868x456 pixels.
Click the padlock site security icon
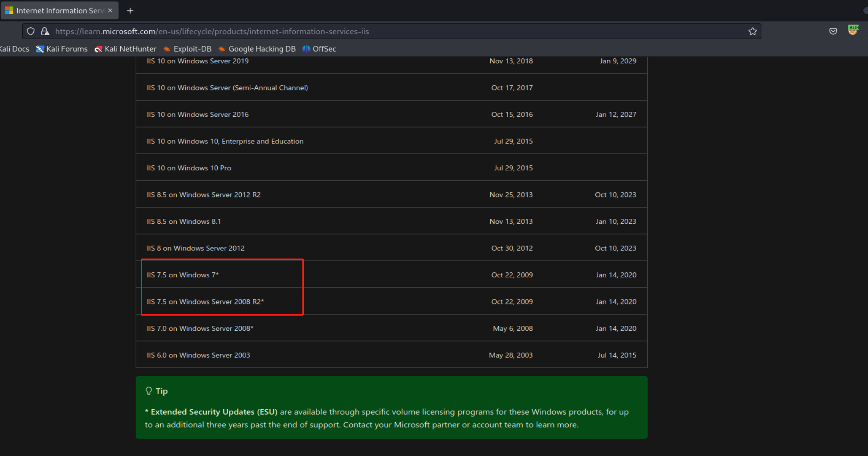45,31
